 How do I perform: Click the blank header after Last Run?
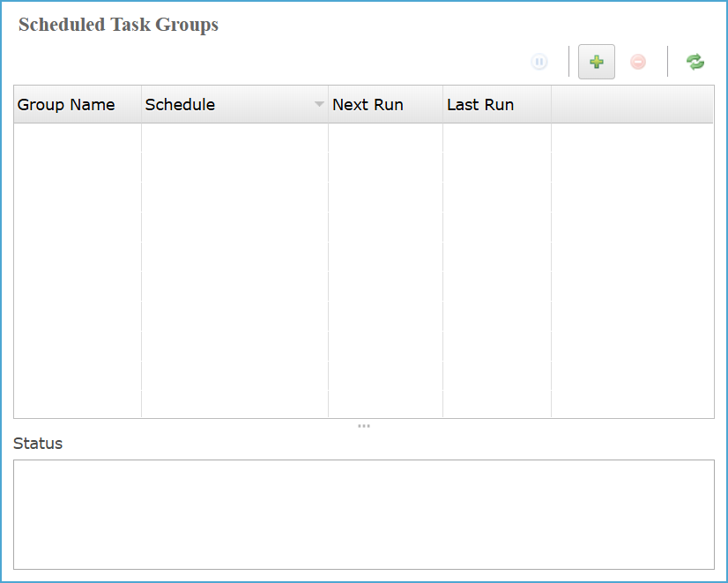tap(631, 105)
